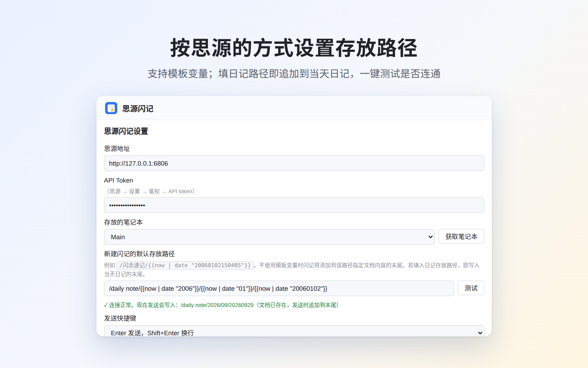Open the Main notebook dropdown

[x=269, y=237]
